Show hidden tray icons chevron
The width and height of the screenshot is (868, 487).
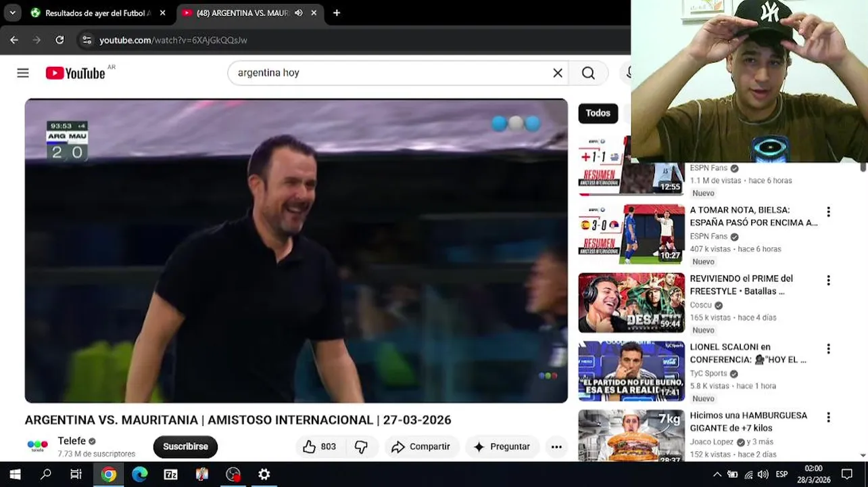coord(717,475)
